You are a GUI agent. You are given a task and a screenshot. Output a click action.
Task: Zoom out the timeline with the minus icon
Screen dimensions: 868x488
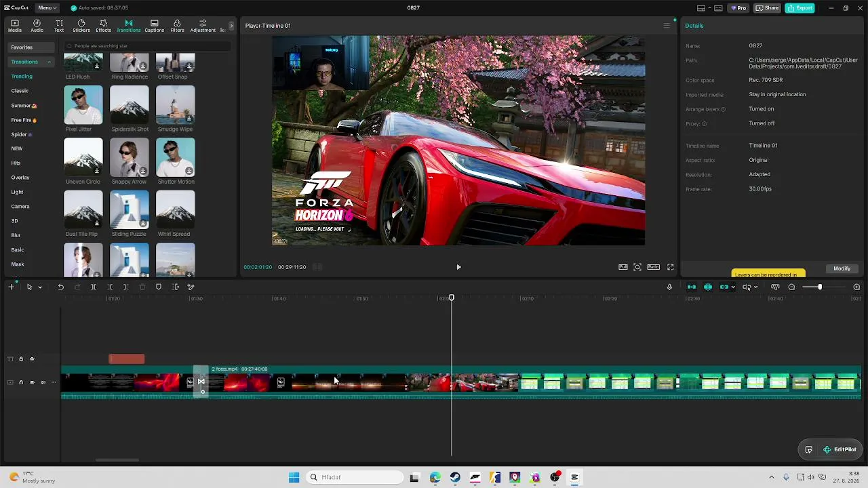click(x=791, y=287)
